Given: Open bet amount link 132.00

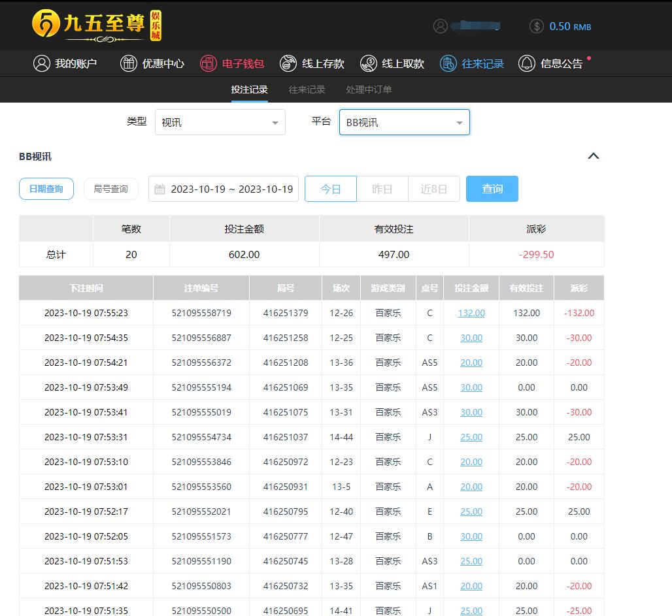Looking at the screenshot, I should [471, 313].
